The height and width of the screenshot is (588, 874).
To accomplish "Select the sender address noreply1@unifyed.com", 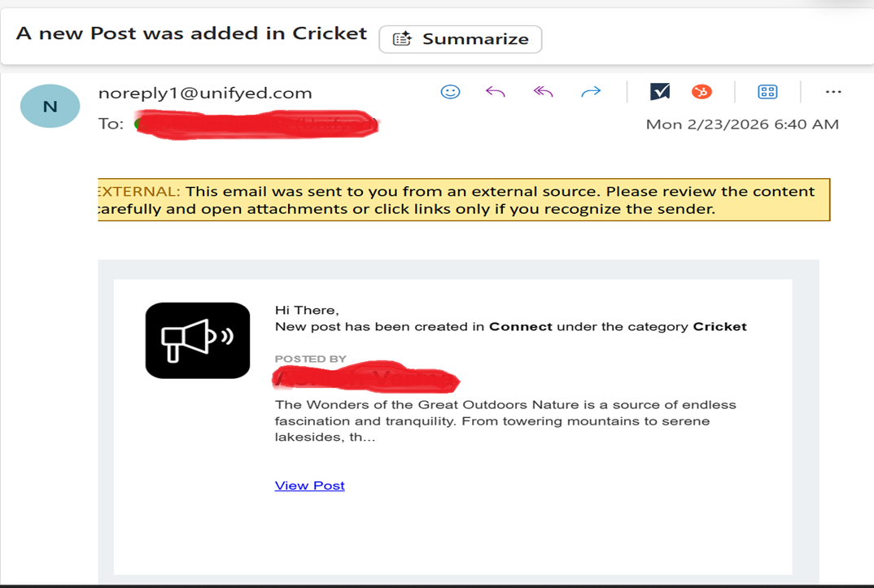I will [x=205, y=93].
